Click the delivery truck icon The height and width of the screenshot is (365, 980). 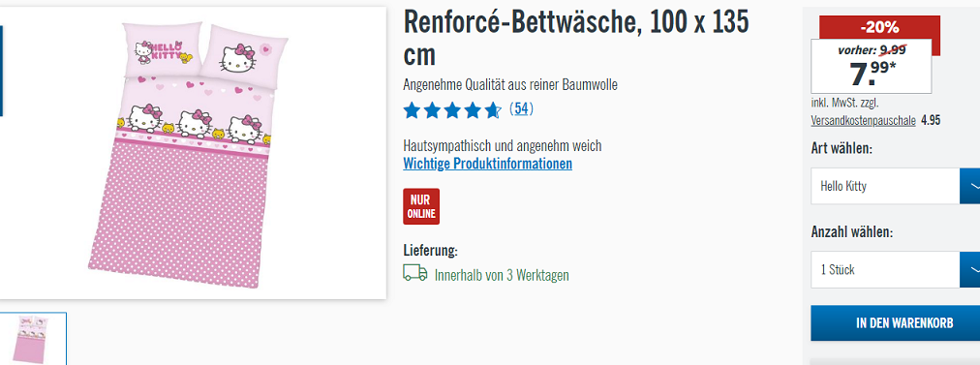(x=415, y=273)
